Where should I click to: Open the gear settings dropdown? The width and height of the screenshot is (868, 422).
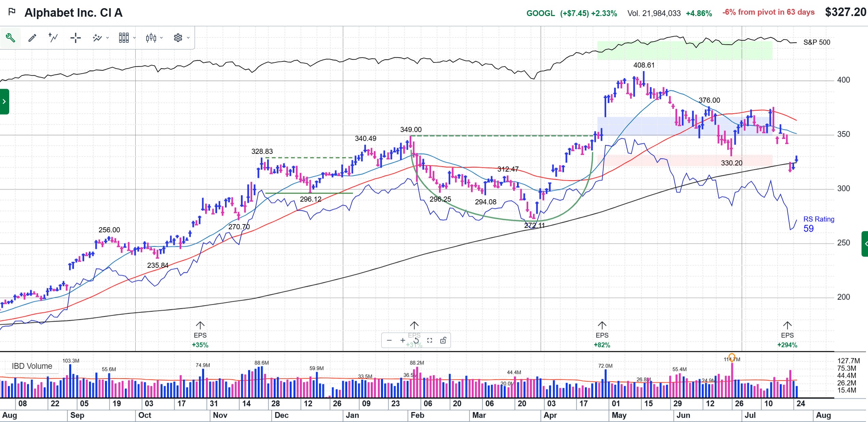181,38
